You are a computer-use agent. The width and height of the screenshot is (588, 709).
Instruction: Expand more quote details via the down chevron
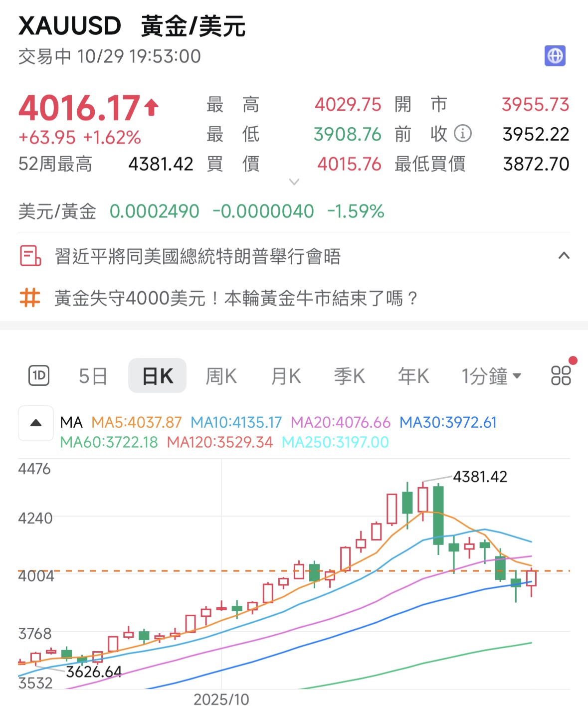(294, 182)
